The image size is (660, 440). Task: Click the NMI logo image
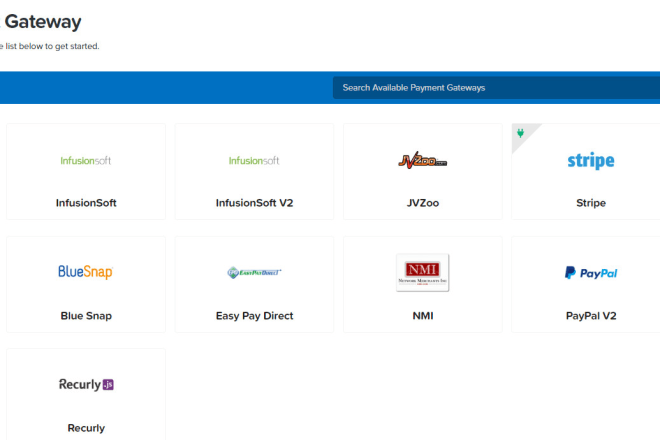click(423, 273)
